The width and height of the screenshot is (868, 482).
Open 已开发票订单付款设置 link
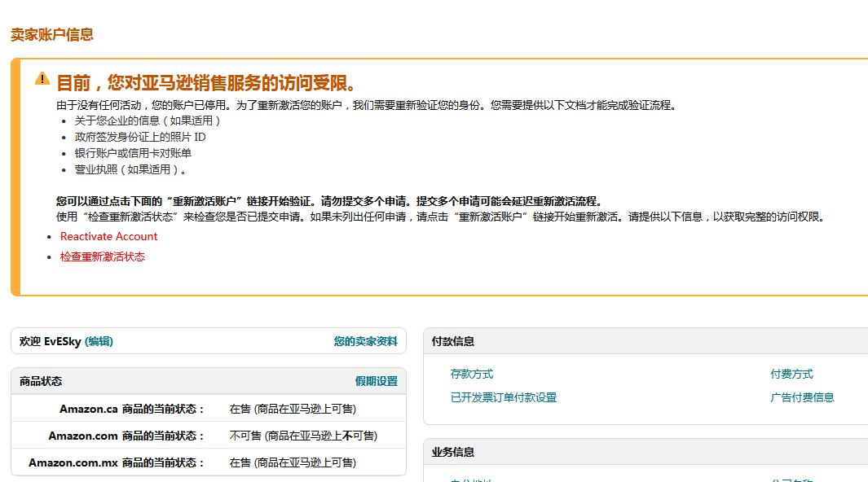(x=504, y=397)
